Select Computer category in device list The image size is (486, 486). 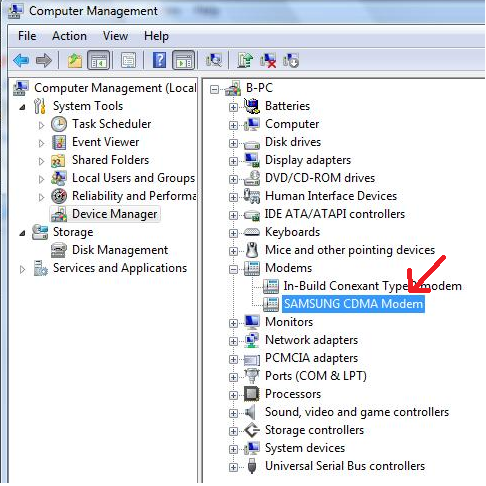coord(292,124)
